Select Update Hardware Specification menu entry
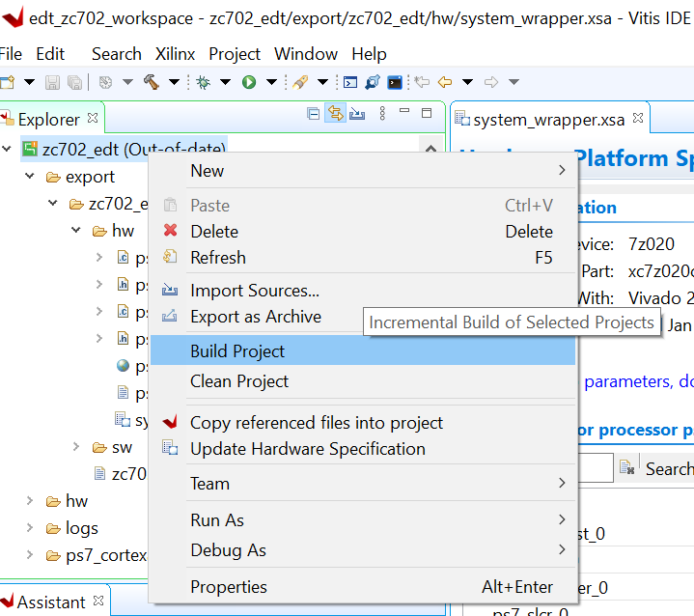 307,449
